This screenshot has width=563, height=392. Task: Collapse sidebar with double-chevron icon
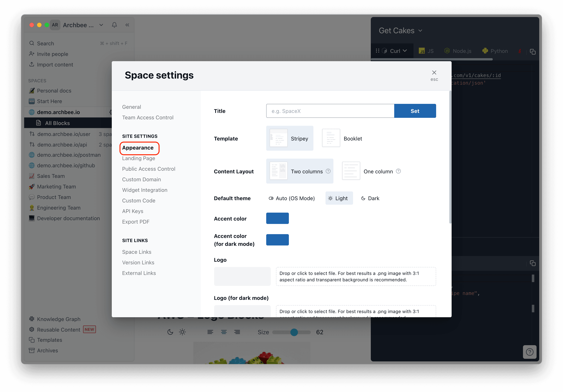tap(127, 25)
